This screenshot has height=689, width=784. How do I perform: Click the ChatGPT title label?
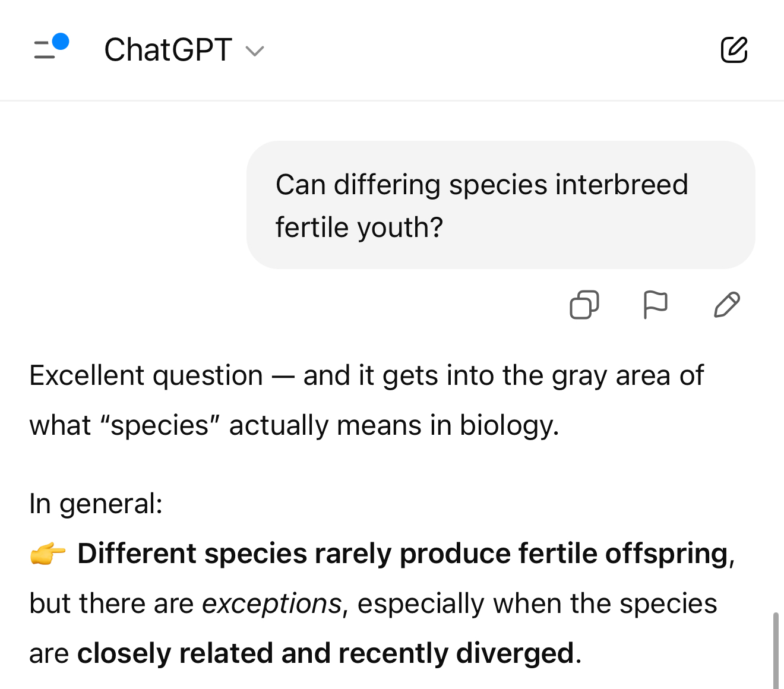[x=168, y=50]
